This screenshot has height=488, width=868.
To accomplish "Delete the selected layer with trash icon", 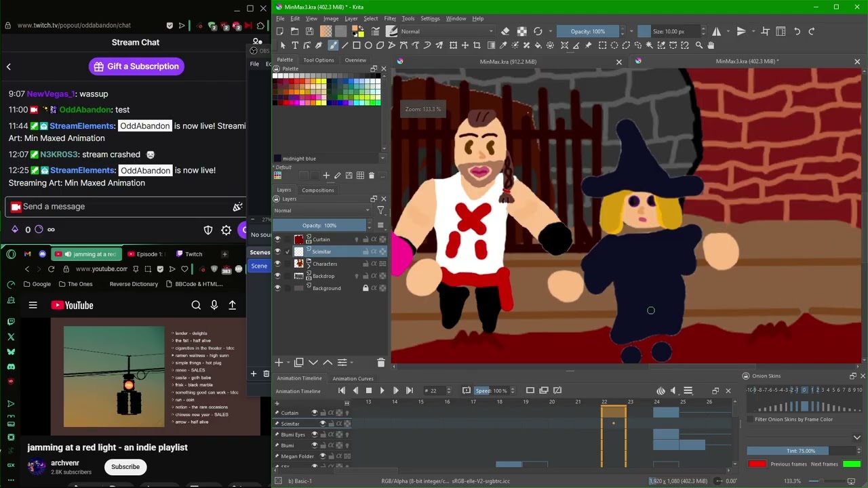I will click(380, 363).
